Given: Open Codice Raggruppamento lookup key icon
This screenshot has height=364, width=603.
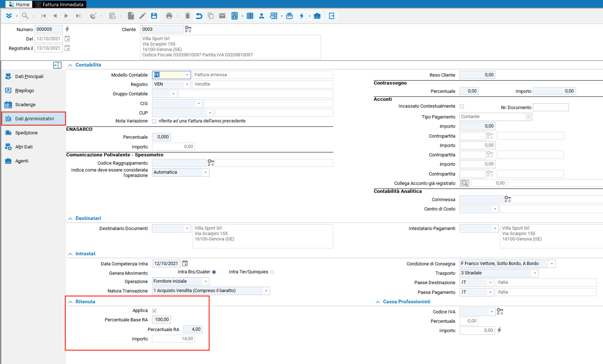Looking at the screenshot, I should click(211, 163).
